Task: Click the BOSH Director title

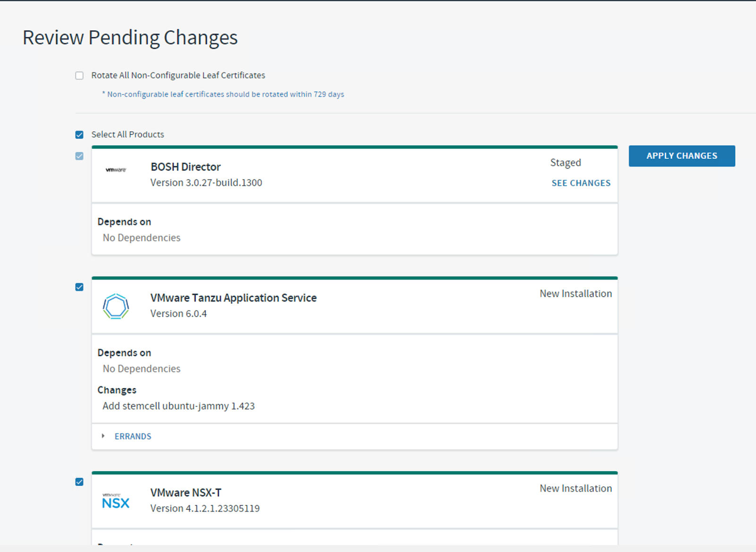Action: point(186,167)
